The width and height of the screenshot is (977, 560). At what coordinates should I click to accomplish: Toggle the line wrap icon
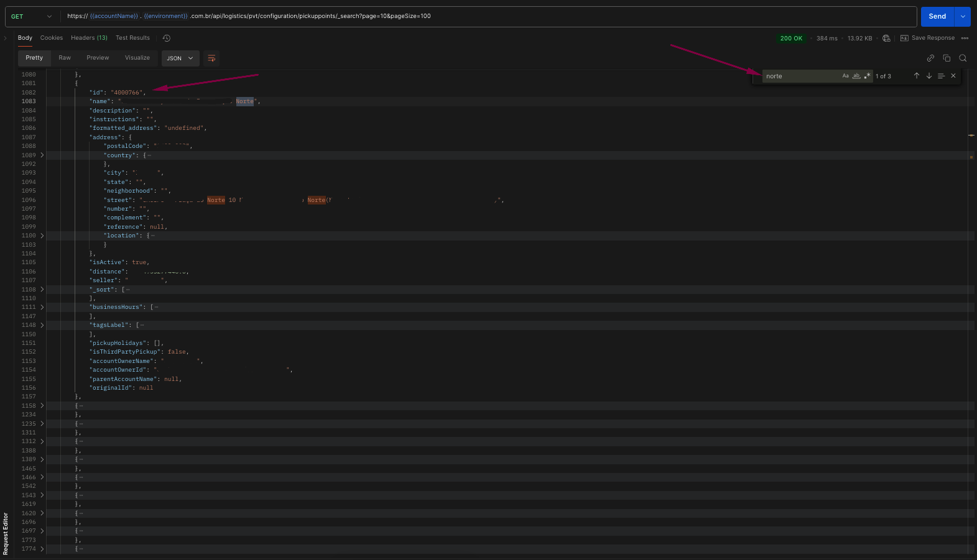(211, 58)
